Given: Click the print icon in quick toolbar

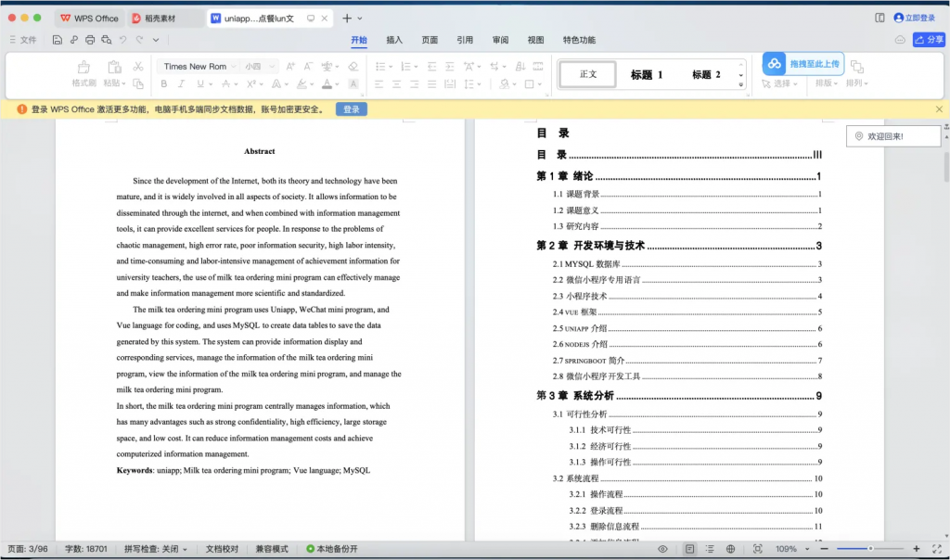Looking at the screenshot, I should pyautogui.click(x=90, y=40).
